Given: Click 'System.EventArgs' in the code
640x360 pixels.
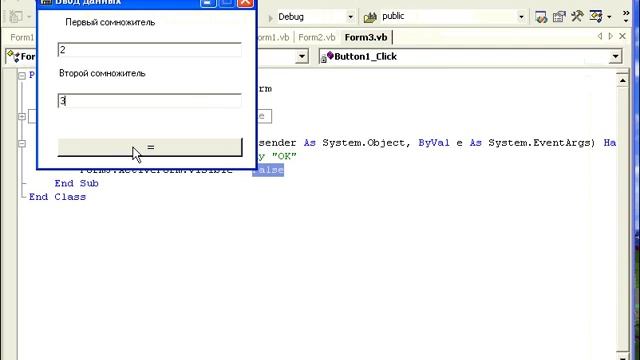Looking at the screenshot, I should point(539,143).
